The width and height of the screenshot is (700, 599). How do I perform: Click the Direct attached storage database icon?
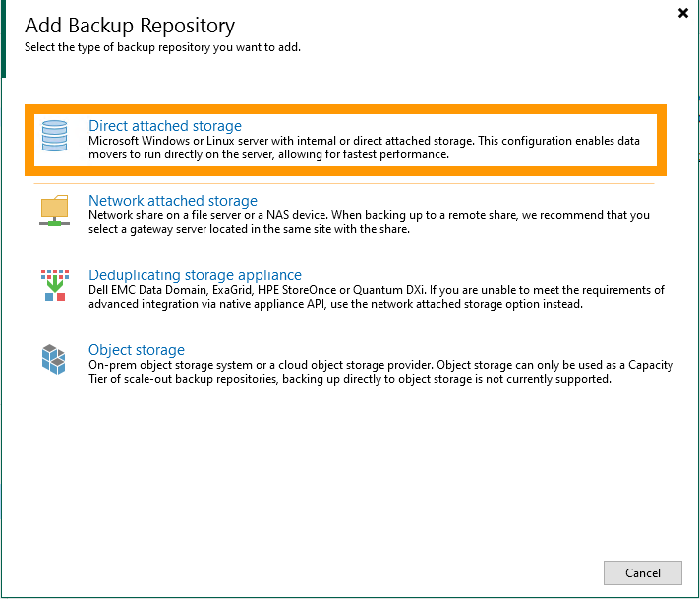(x=54, y=136)
